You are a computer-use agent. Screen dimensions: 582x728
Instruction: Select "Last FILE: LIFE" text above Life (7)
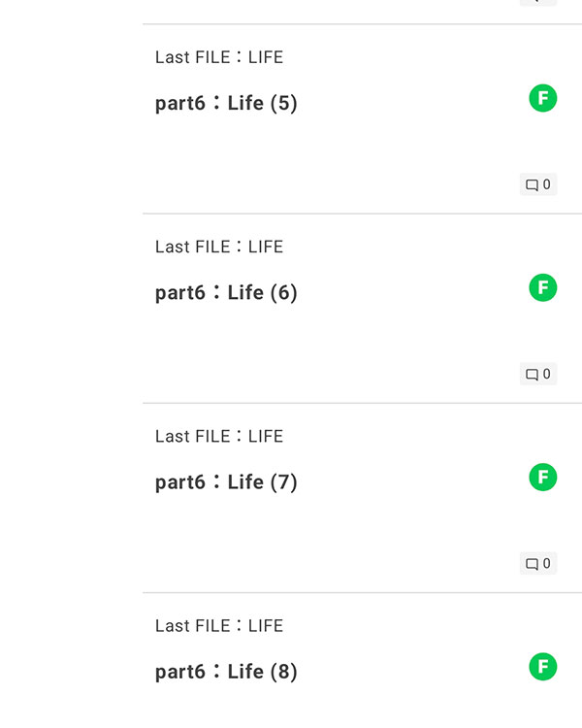click(x=219, y=436)
